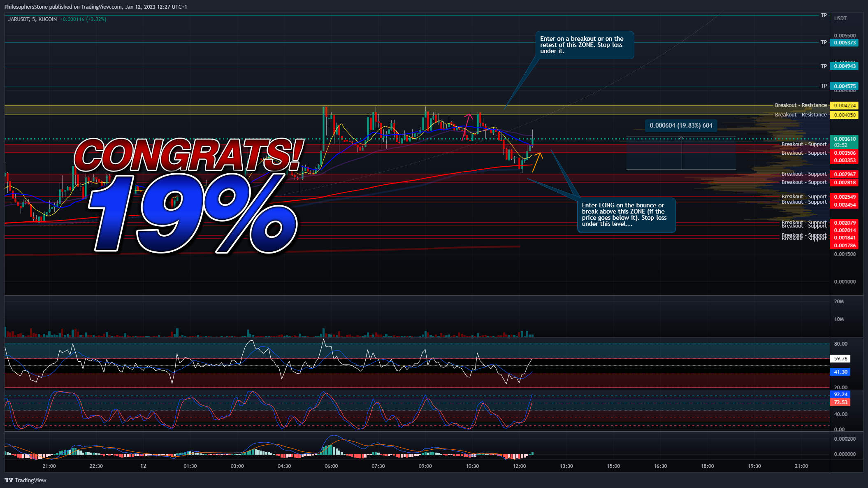Select the JARUSDT, 5, KUCOIN symbol label
This screenshot has height=488, width=868.
tap(32, 19)
